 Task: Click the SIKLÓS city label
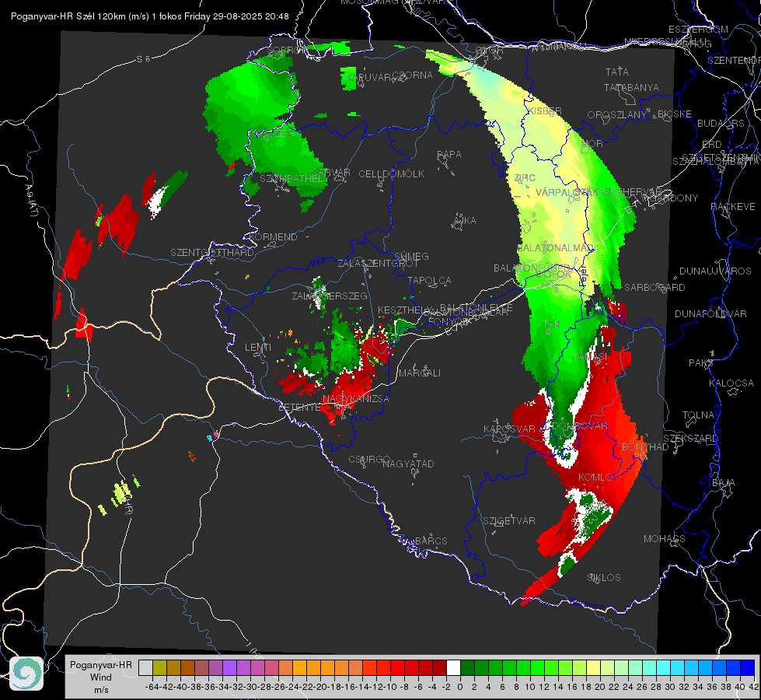(604, 578)
